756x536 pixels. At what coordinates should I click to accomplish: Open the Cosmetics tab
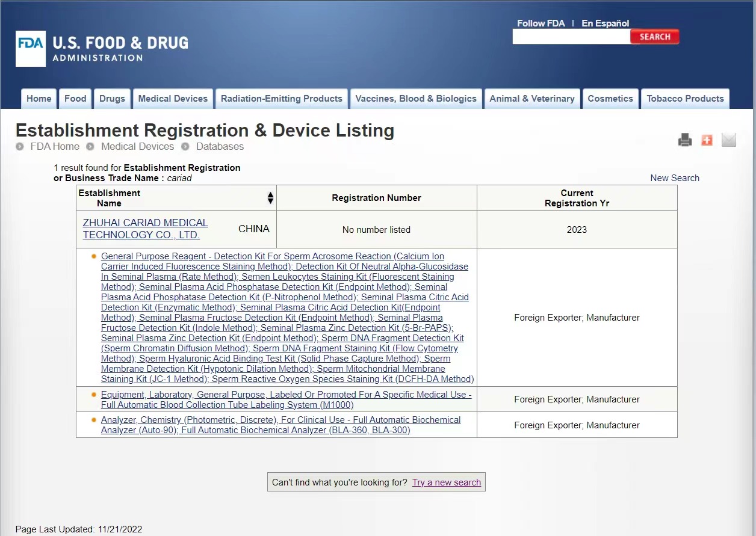[610, 99]
